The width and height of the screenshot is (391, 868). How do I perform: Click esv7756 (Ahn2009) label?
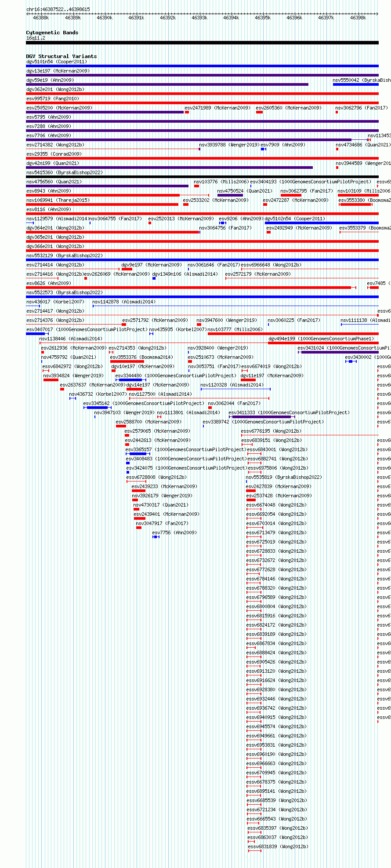174,532
